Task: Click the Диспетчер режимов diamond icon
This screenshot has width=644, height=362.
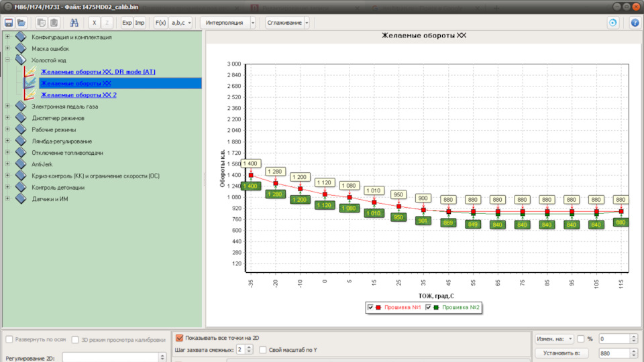Action: coord(21,117)
